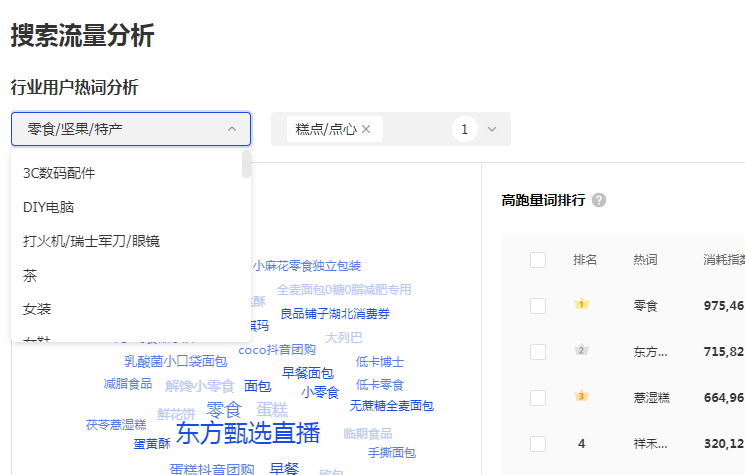
Task: Click 低卡零食 in the word cloud
Action: (x=380, y=385)
